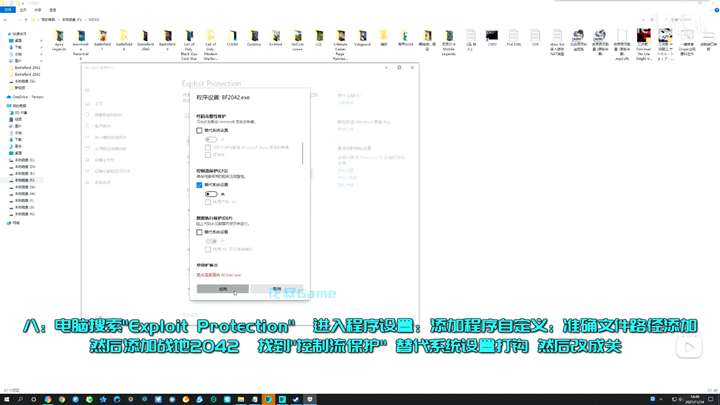This screenshot has width=720, height=405.
Task: Click the Explorer back navigation arrow
Action: [x=5, y=20]
